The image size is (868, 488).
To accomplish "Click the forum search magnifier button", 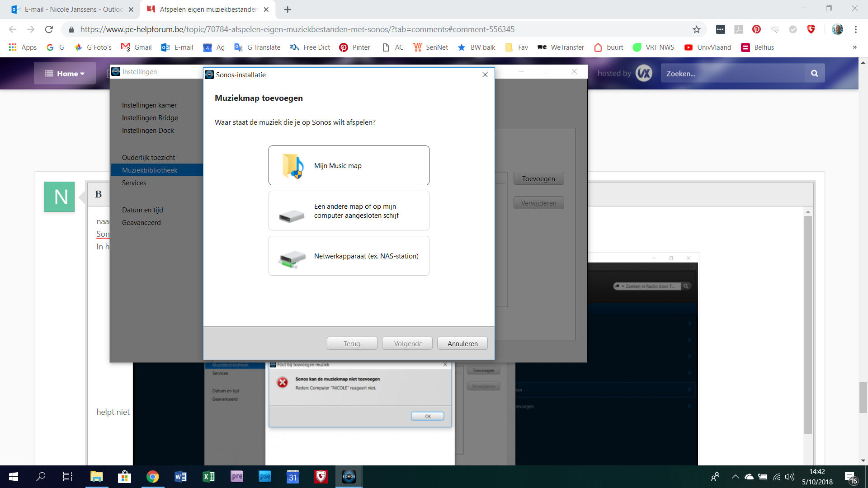I will pyautogui.click(x=814, y=73).
